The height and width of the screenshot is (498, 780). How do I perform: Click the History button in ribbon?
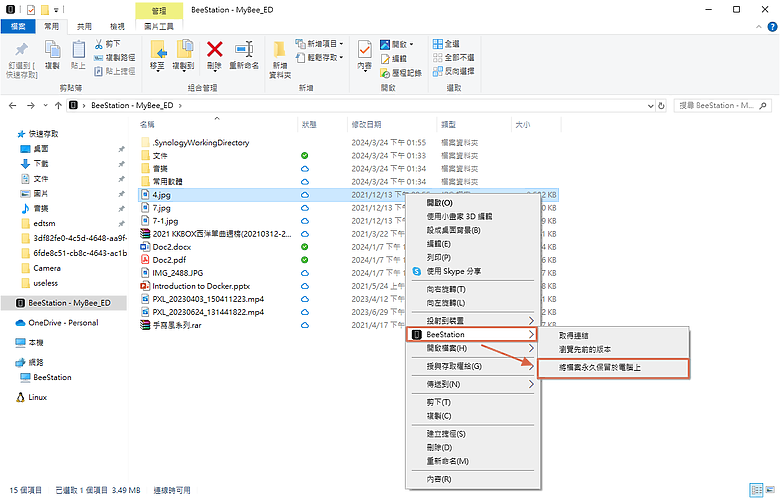[x=401, y=73]
